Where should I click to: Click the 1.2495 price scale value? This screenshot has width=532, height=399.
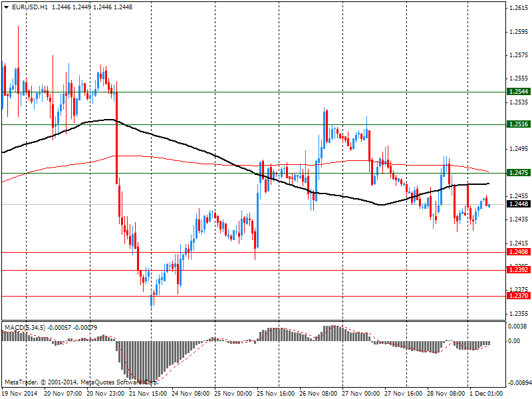coord(519,149)
